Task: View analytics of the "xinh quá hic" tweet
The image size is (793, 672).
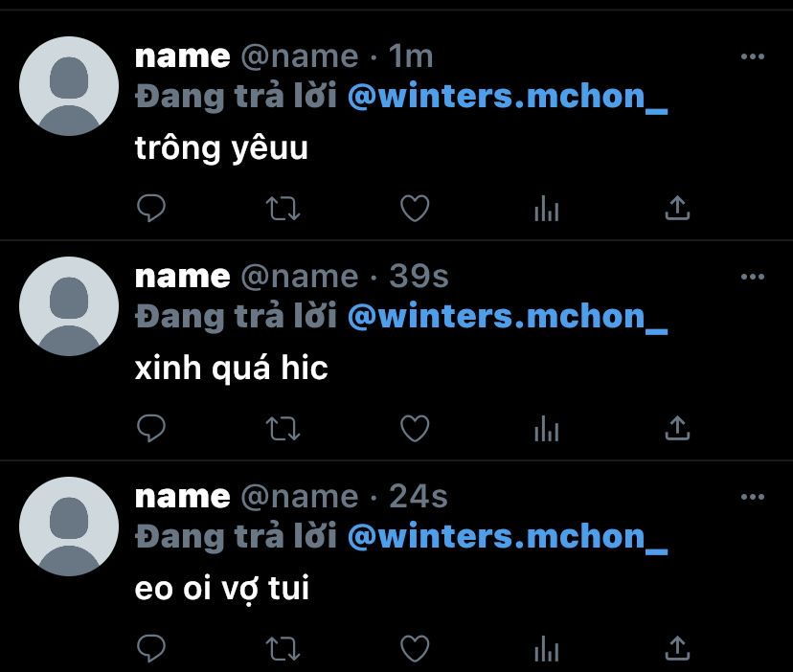Action: coord(547,429)
